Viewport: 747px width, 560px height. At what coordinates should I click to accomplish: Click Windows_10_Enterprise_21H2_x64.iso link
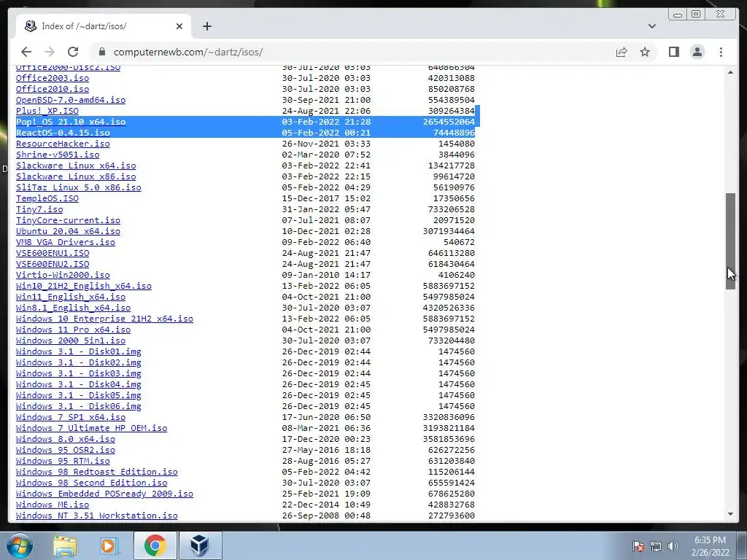[x=104, y=319]
